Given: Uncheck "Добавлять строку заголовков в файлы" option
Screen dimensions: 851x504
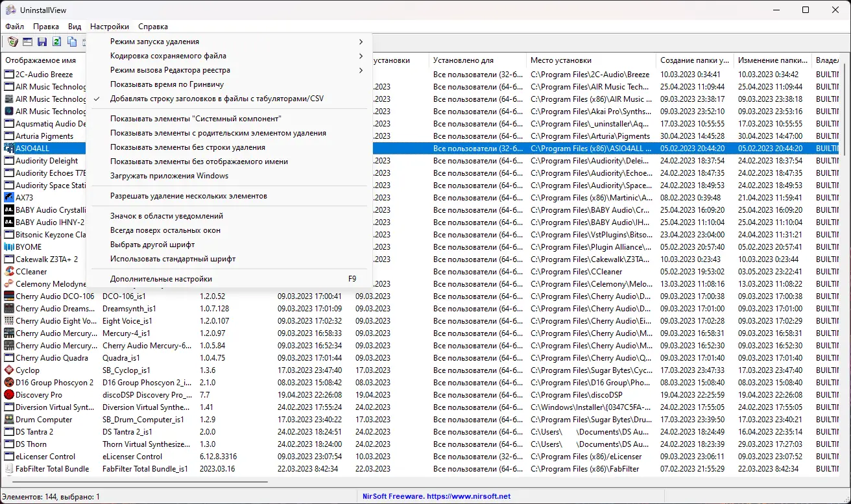Looking at the screenshot, I should point(230,99).
